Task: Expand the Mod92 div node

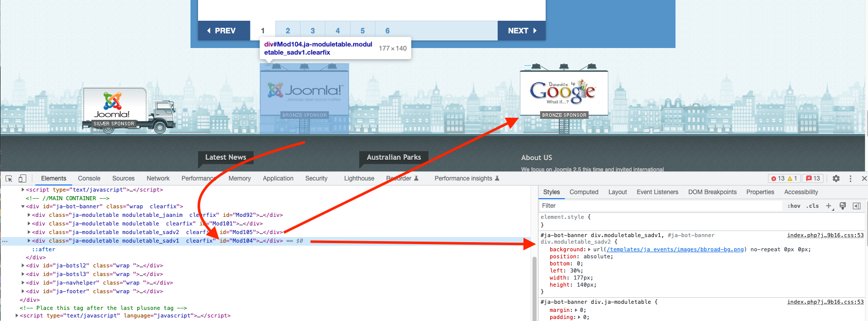Action: click(29, 215)
